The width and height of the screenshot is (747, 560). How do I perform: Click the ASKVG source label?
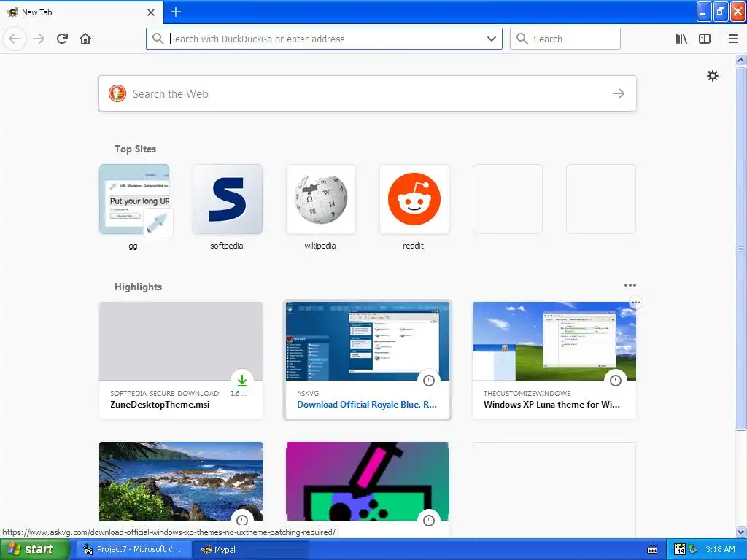[x=308, y=393]
